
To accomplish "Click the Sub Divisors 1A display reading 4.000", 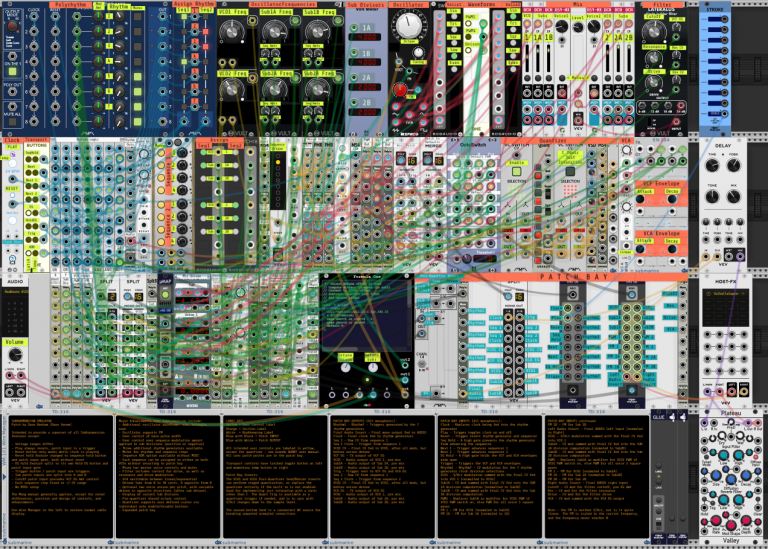I will pyautogui.click(x=367, y=37).
